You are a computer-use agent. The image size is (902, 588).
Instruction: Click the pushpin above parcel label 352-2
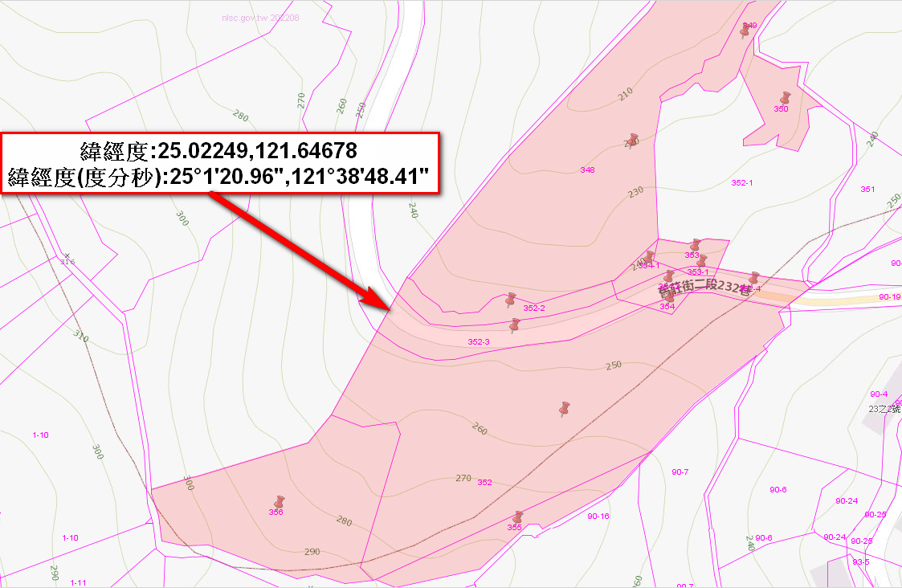pyautogui.click(x=510, y=300)
